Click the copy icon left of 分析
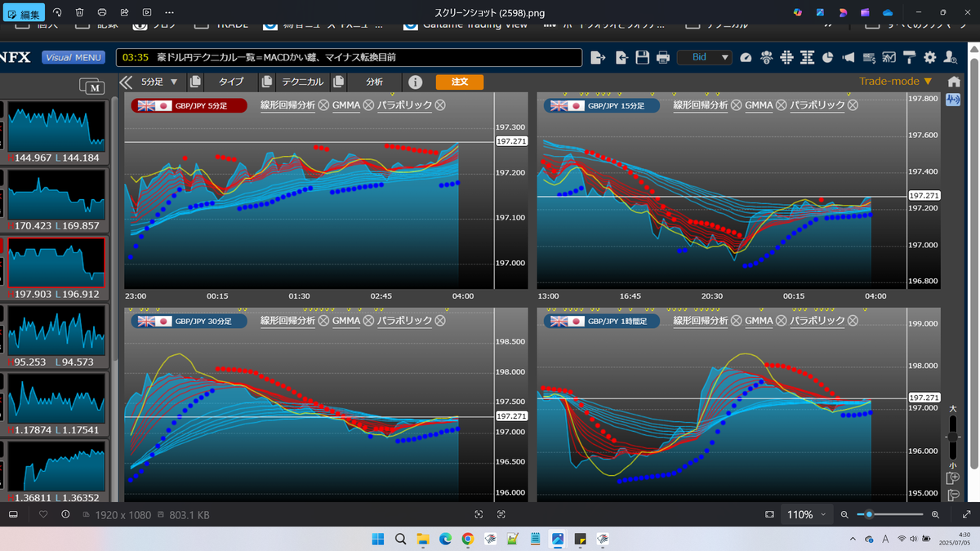The width and height of the screenshot is (980, 551). [339, 82]
